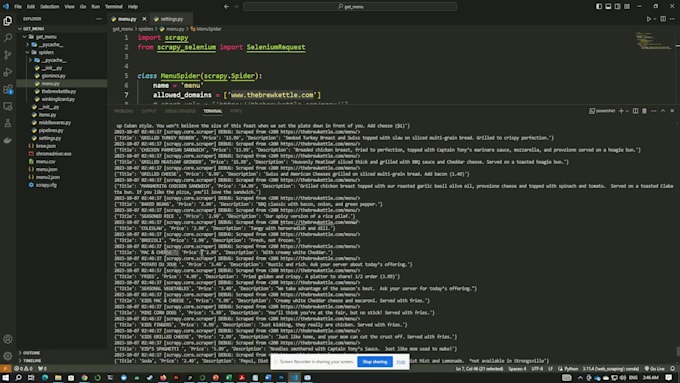Switch to the Debug Console panel tab

point(180,111)
